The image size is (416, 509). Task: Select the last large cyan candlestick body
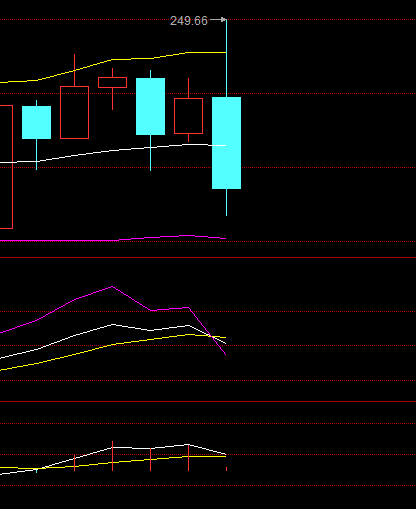(x=226, y=143)
